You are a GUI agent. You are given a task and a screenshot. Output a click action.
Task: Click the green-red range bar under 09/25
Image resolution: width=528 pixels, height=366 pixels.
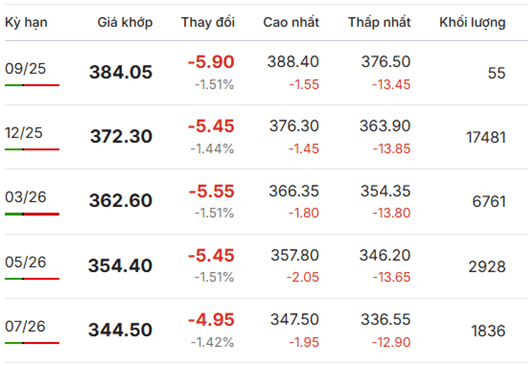[32, 85]
